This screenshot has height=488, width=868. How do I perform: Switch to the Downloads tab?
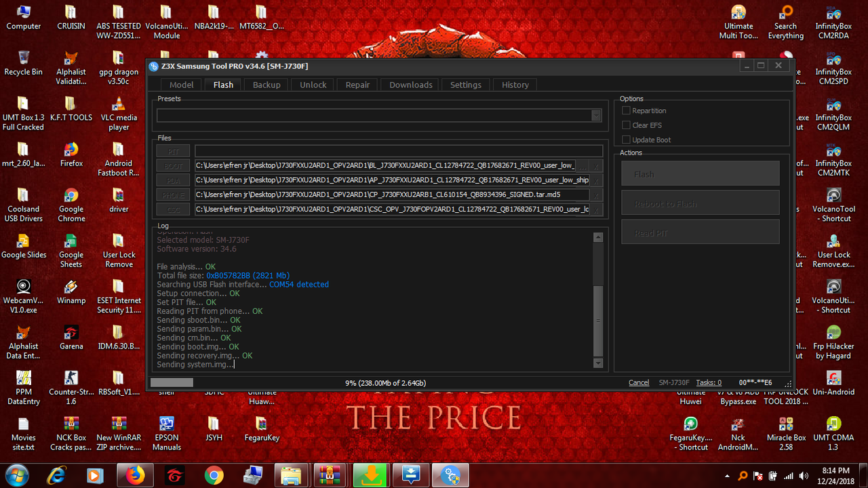click(x=411, y=85)
